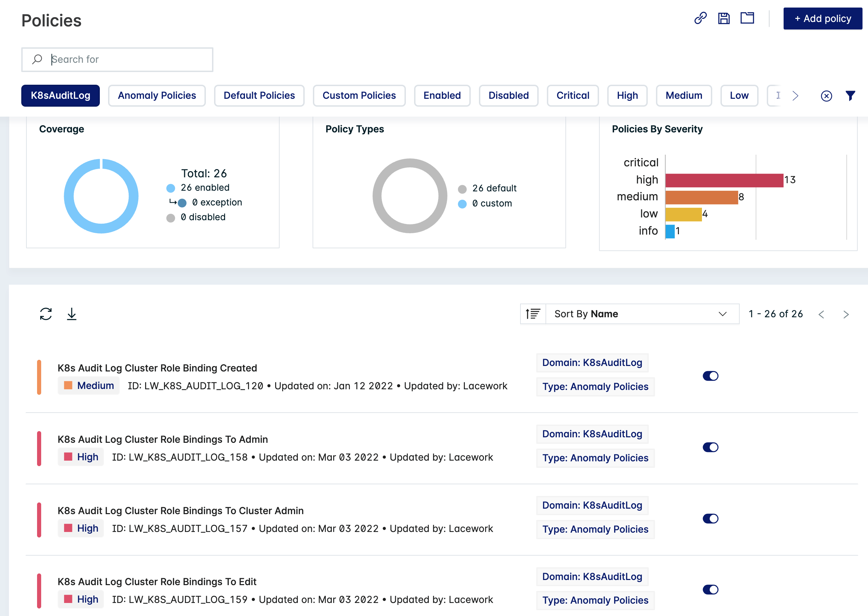This screenshot has height=616, width=868.
Task: Refresh the policy list
Action: [46, 314]
